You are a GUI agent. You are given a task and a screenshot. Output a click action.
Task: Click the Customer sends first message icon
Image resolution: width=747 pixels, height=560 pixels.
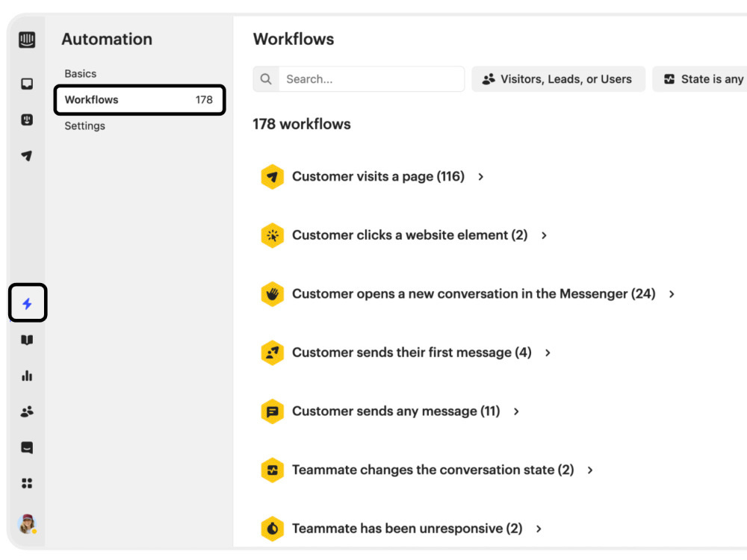click(273, 352)
